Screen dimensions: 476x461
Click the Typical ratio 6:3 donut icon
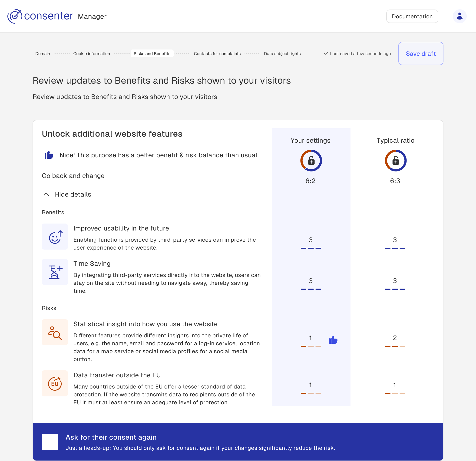(395, 161)
